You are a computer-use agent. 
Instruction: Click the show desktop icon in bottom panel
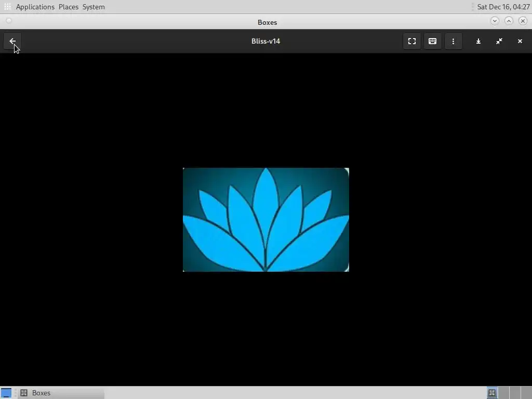pyautogui.click(x=6, y=393)
